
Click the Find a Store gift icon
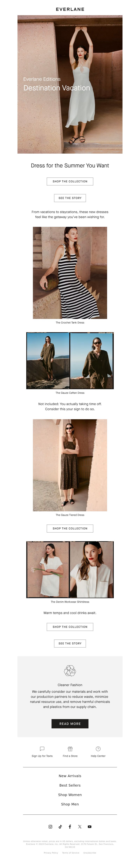[x=70, y=749]
